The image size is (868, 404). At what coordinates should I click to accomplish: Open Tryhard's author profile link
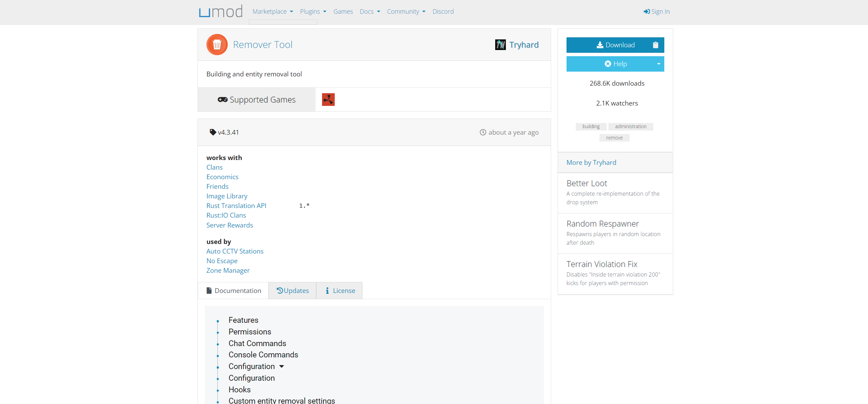click(x=524, y=45)
